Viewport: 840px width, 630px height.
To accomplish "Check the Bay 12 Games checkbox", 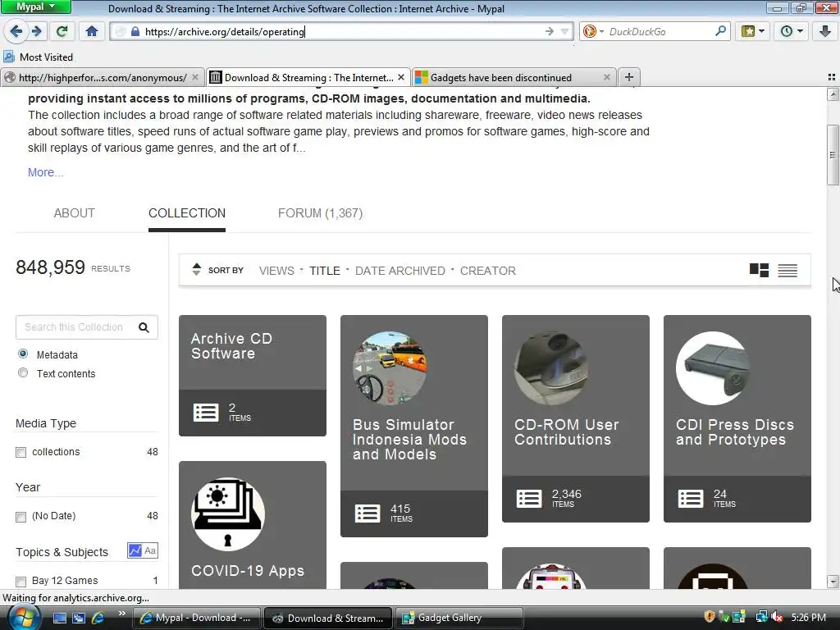I will click(21, 582).
